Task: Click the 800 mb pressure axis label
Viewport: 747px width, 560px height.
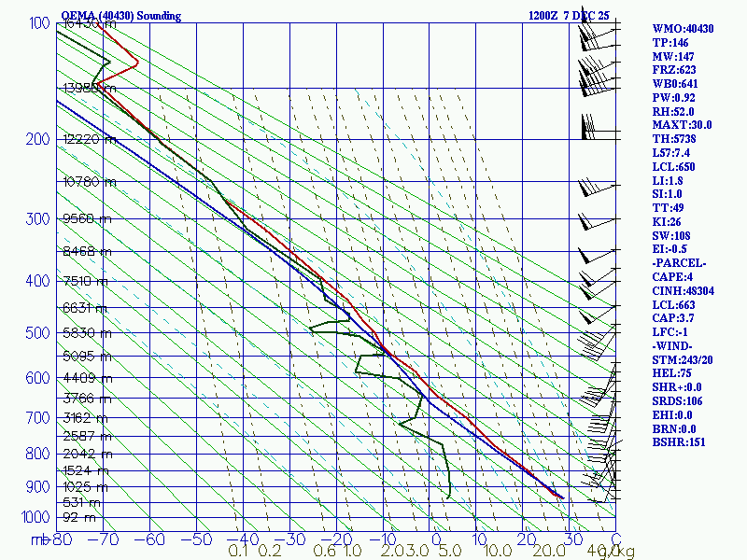Action: click(37, 454)
